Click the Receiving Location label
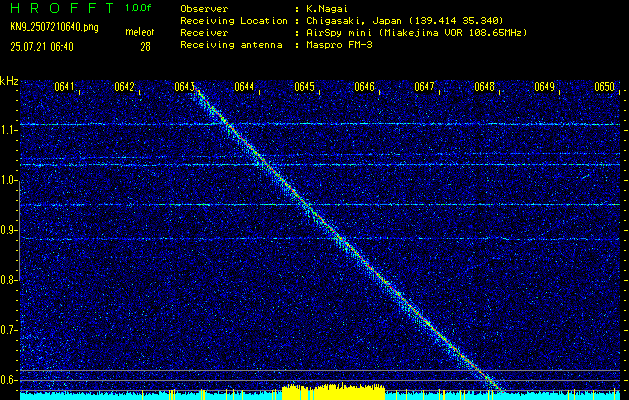This screenshot has width=629, height=400. point(234,21)
